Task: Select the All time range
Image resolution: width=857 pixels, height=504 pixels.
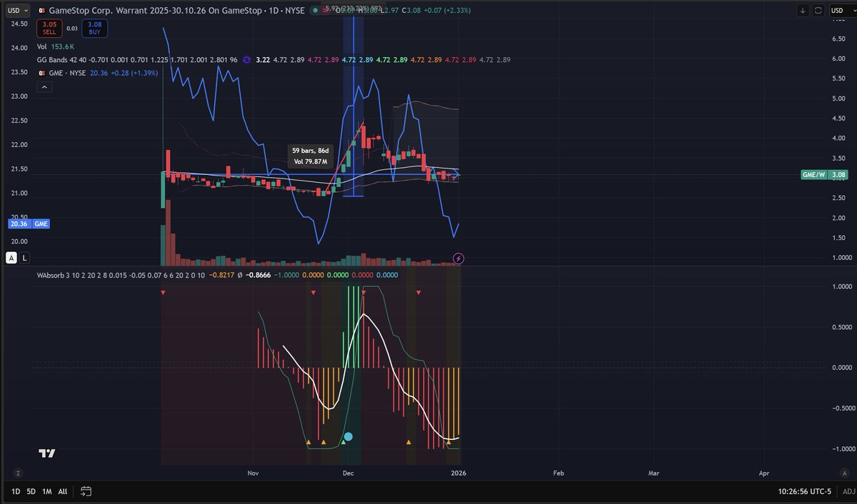Action: 63,491
